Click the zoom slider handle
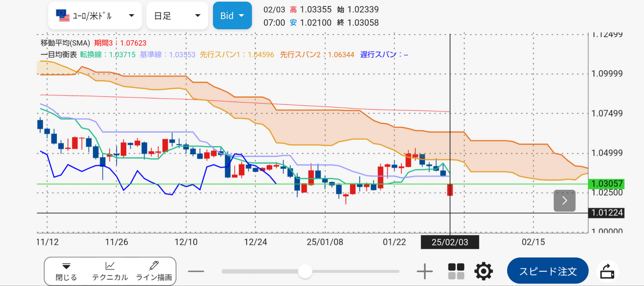This screenshot has height=286, width=644. [305, 271]
